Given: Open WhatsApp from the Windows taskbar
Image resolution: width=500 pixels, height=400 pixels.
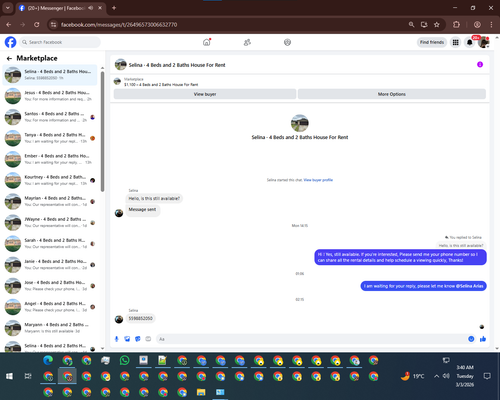Looking at the screenshot, I should [x=124, y=360].
